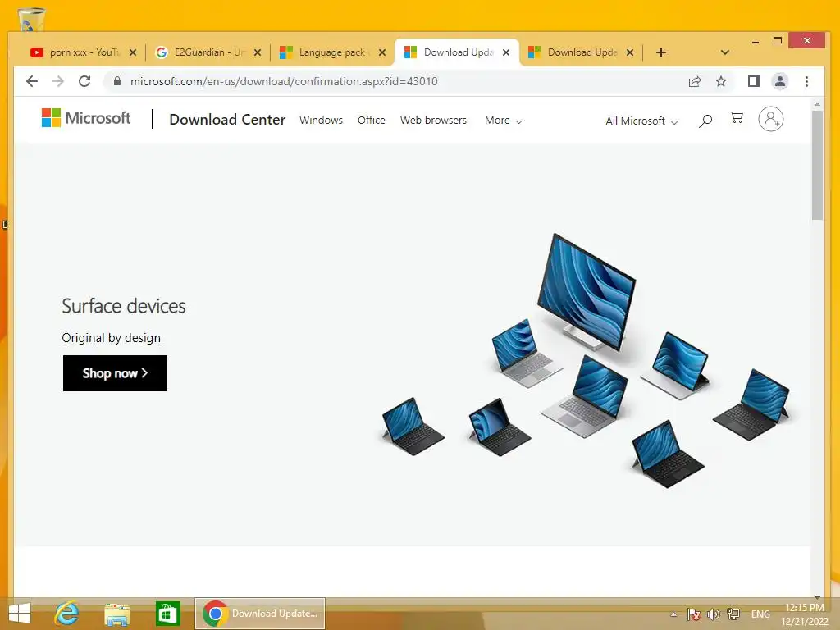Click the Microsoft logo
Viewport: 840px width, 630px height.
[x=85, y=118]
